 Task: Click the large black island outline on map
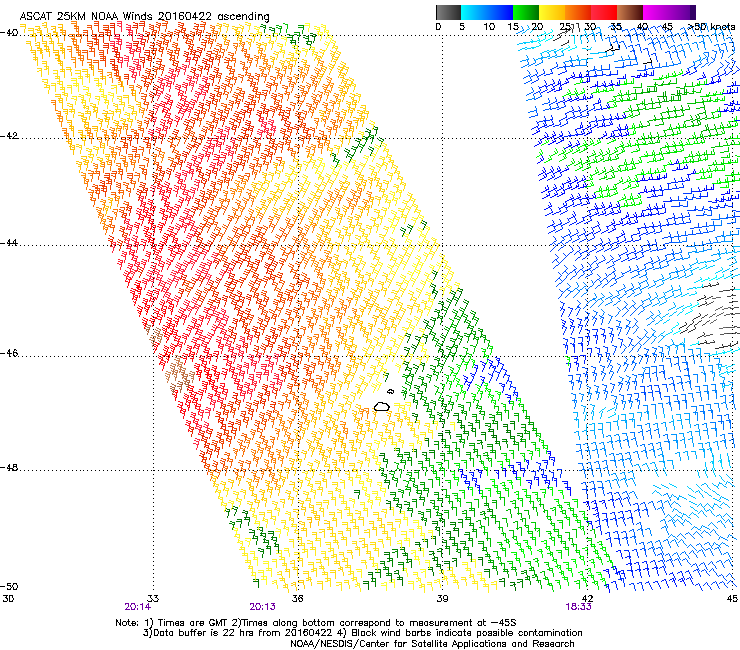pyautogui.click(x=382, y=406)
